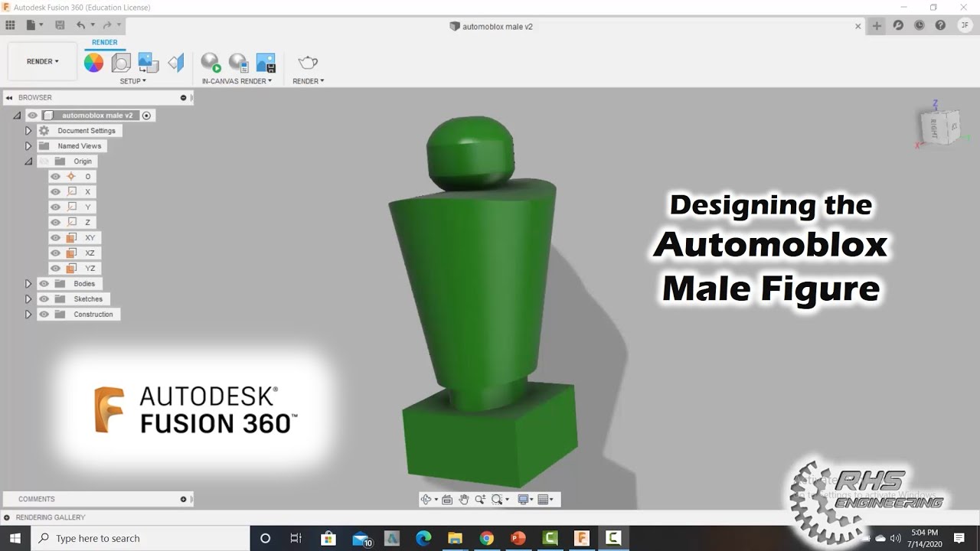Undo the last action

point(80,25)
